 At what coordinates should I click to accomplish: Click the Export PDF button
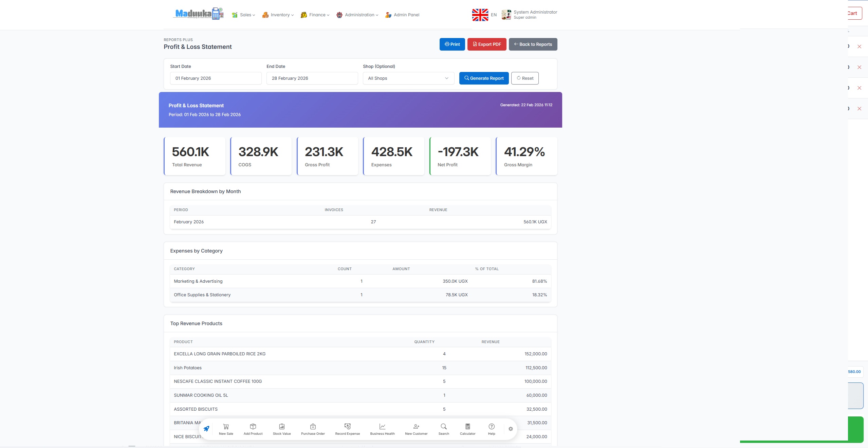point(487,44)
